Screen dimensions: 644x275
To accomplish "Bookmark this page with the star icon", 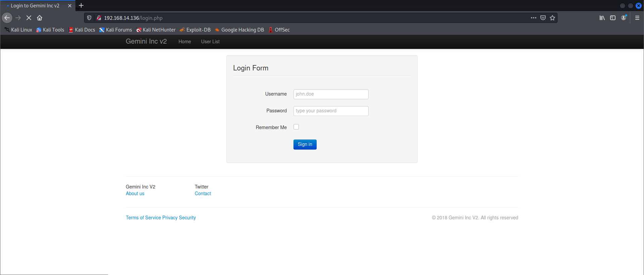I will click(552, 18).
